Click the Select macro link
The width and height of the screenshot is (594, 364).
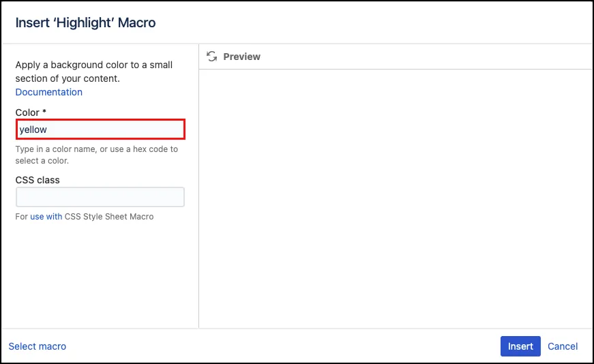[37, 346]
